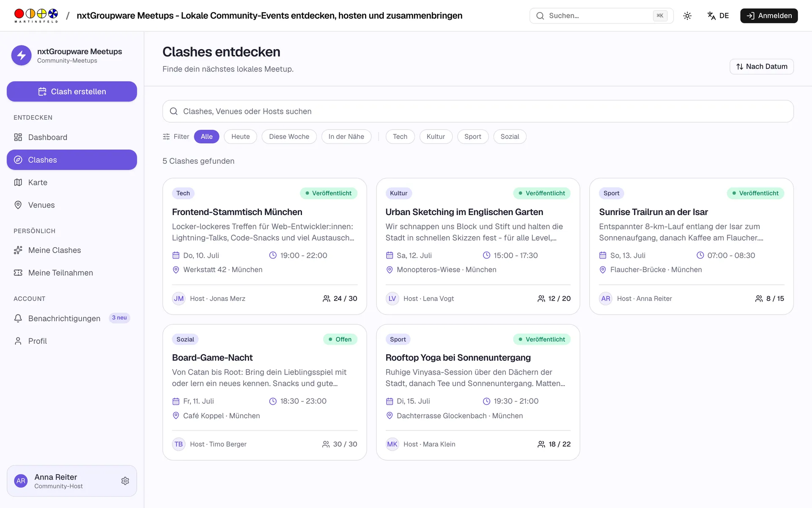812x508 pixels.
Task: Click the calendar icon beside Sa, 12. Juli
Action: (x=390, y=255)
